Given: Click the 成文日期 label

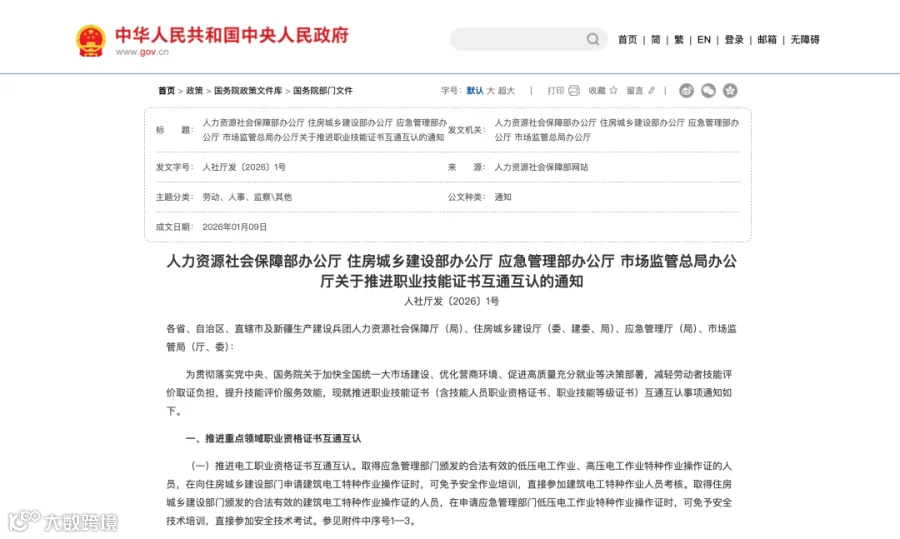Looking at the screenshot, I should coord(174,227).
